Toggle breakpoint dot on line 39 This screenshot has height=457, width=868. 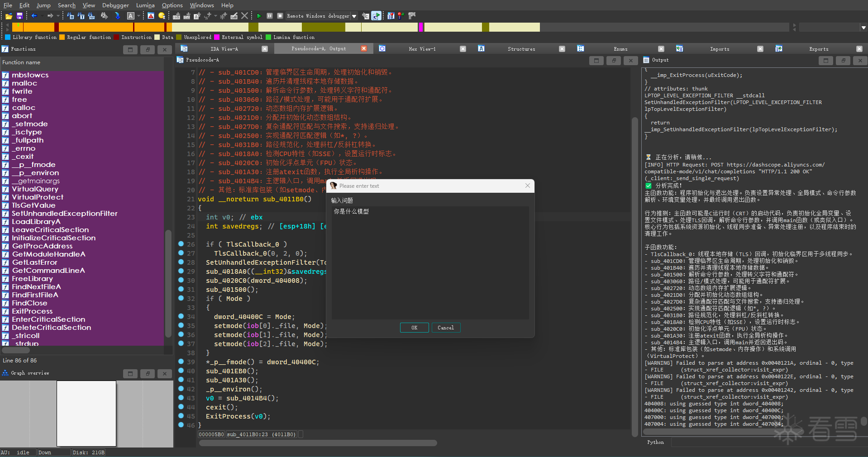point(181,362)
